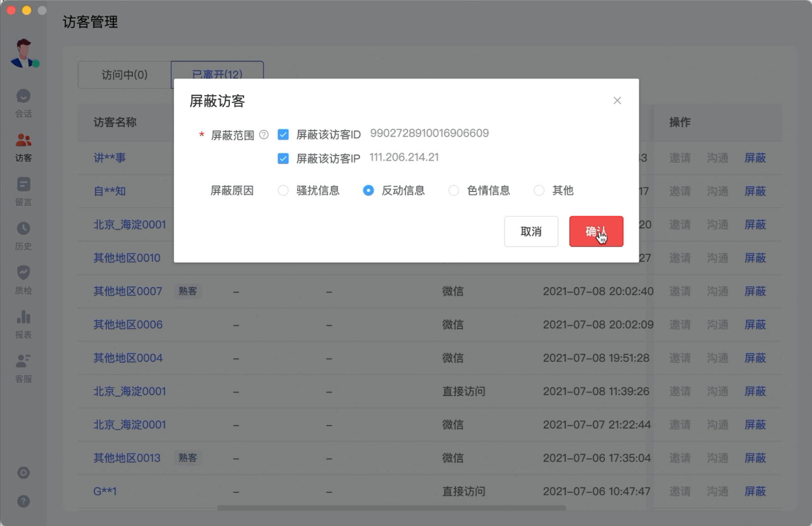Screen dimensions: 812x526
Task: Click 屏蔽 in the 其他地区0006 row
Action: pos(755,325)
